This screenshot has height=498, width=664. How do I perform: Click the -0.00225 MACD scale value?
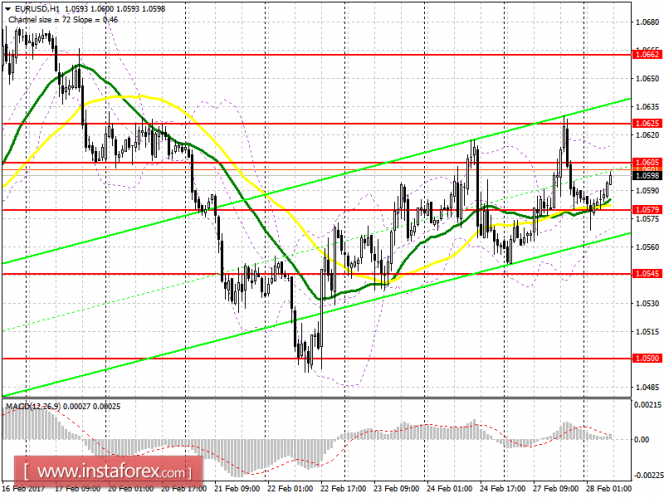(648, 475)
